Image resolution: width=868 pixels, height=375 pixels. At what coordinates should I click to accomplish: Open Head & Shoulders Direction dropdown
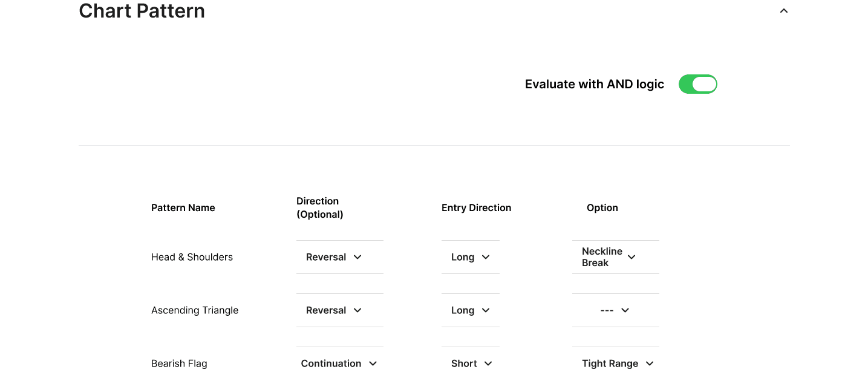pos(334,257)
